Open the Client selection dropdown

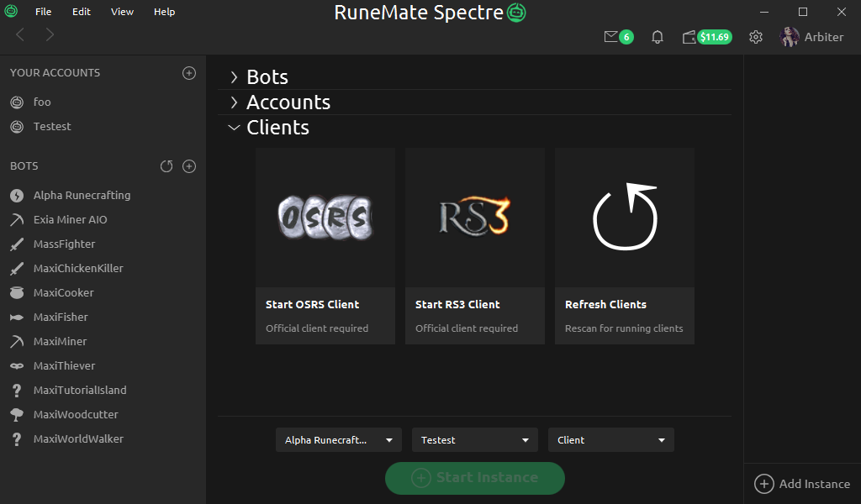tap(610, 440)
